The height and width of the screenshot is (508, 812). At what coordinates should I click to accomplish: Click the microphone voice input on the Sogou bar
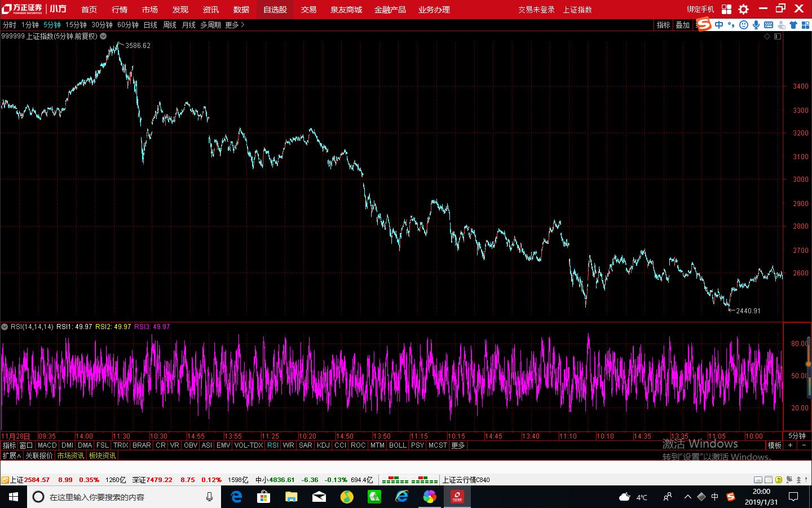click(x=756, y=25)
